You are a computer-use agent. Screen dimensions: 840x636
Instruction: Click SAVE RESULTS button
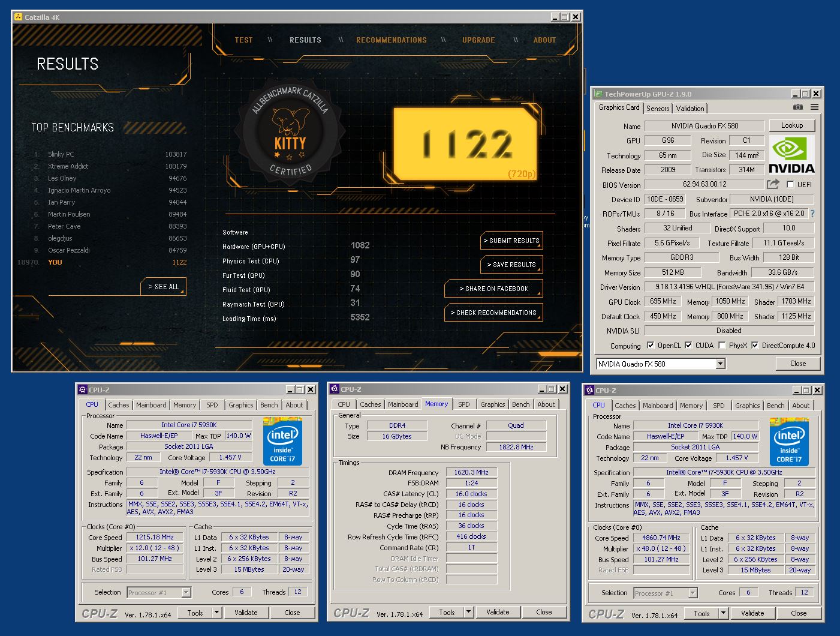(x=512, y=265)
